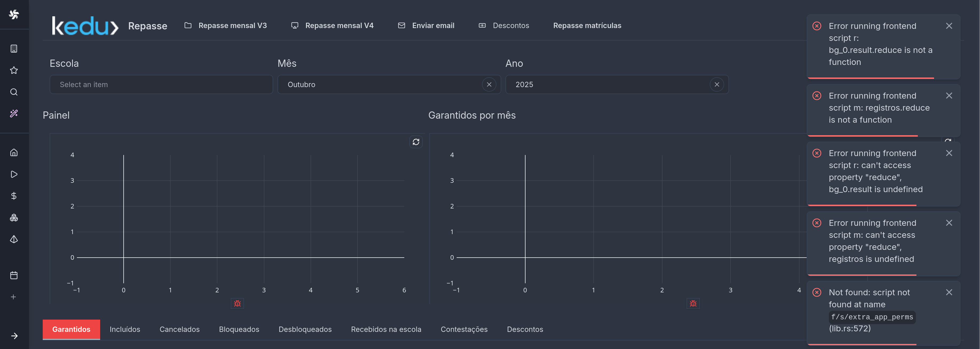
Task: Open the calendar schedules sidebar icon
Action: pos(14,275)
